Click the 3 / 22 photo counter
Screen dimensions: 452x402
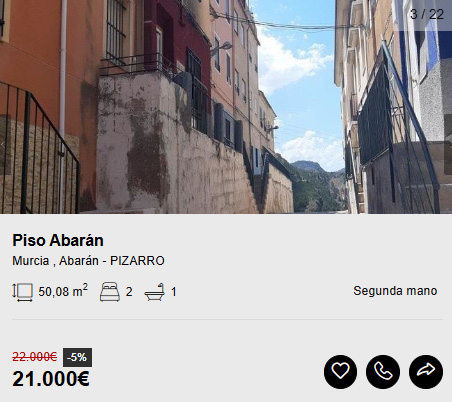coord(427,14)
